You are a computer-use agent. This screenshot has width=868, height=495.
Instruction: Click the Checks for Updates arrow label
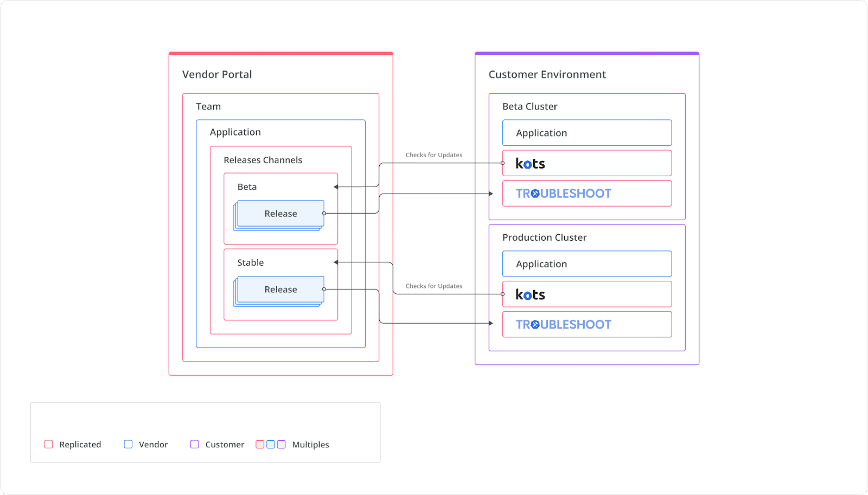(433, 155)
